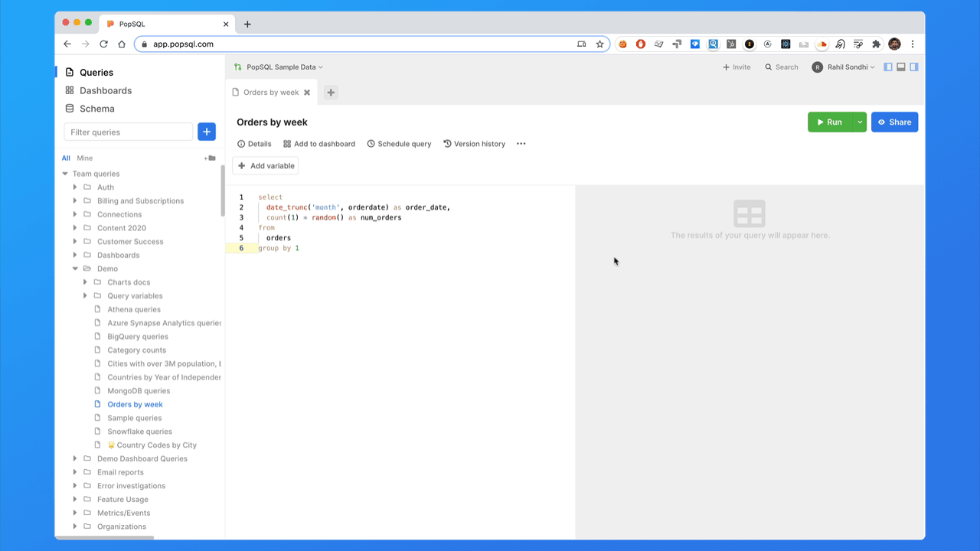Viewport: 980px width, 551px height.
Task: Switch to the All queries filter
Action: coord(66,158)
